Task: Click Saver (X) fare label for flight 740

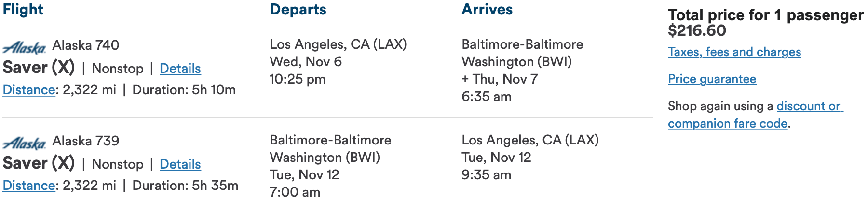Action: click(x=39, y=67)
